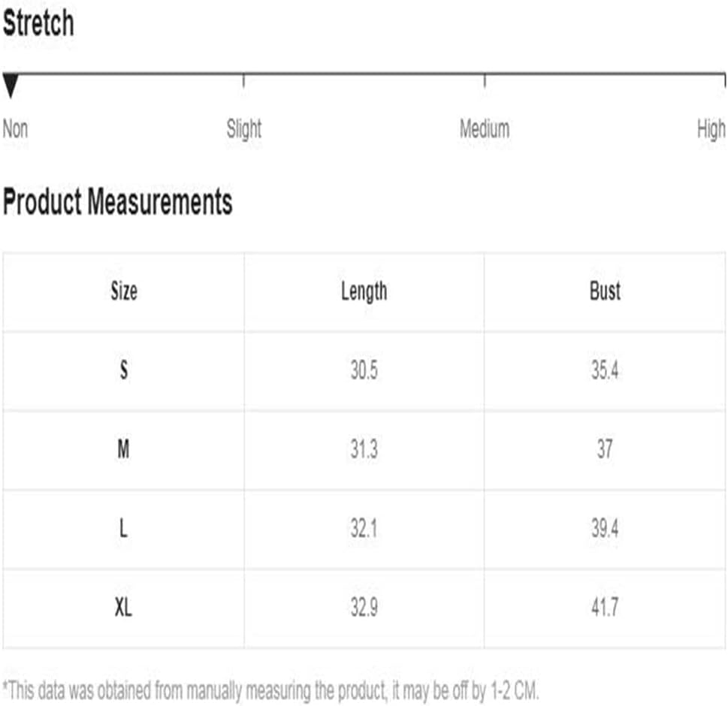Click the Product Measurements heading
This screenshot has width=728, height=706.
[117, 202]
